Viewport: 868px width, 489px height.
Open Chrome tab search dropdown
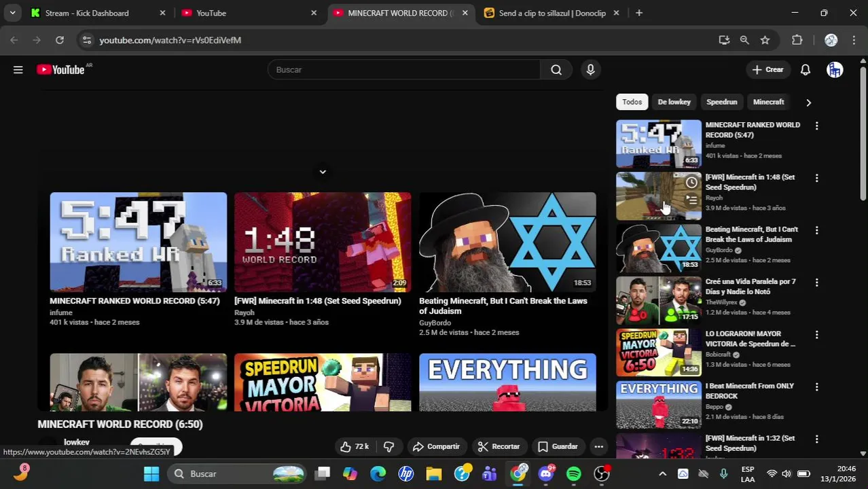12,13
